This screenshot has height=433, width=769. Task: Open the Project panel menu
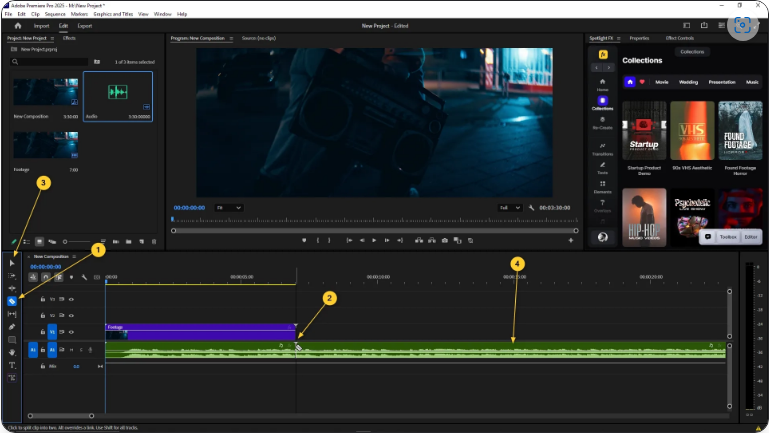pos(52,38)
